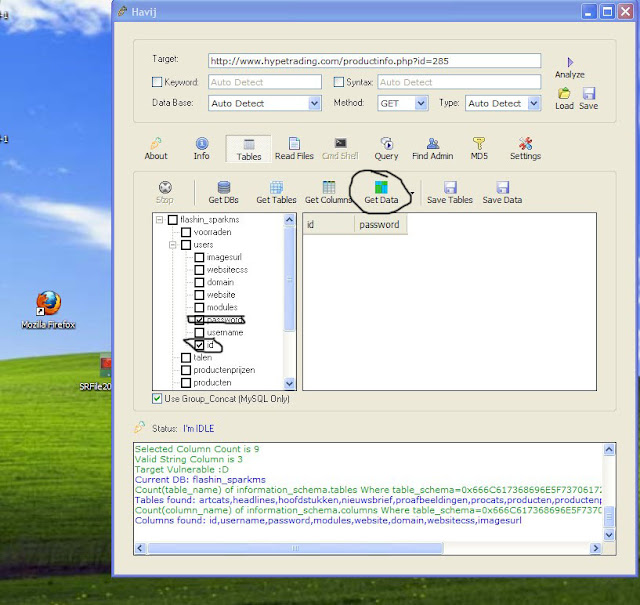Check the talen table checkbox
Screen dimensions: 640x605
coord(186,358)
